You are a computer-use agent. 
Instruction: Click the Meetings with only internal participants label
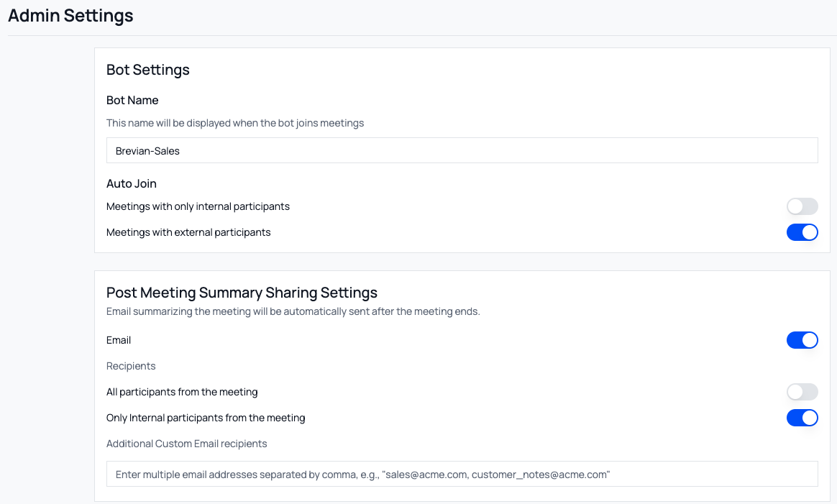point(198,206)
